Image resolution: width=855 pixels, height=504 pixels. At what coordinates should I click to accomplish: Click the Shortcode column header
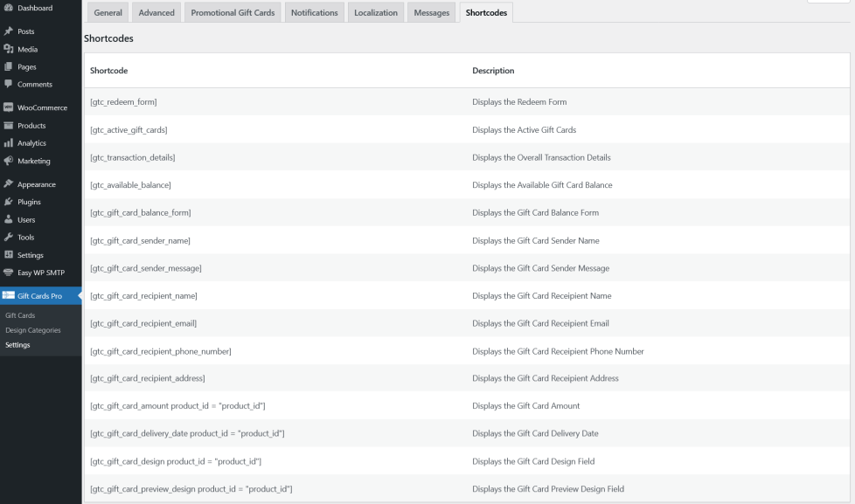pos(109,70)
